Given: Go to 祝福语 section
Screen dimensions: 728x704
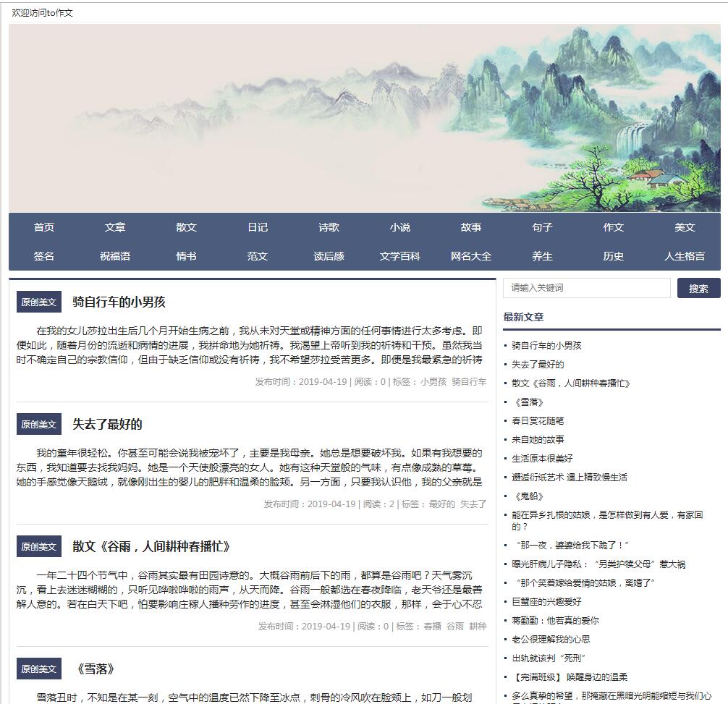Looking at the screenshot, I should tap(115, 256).
